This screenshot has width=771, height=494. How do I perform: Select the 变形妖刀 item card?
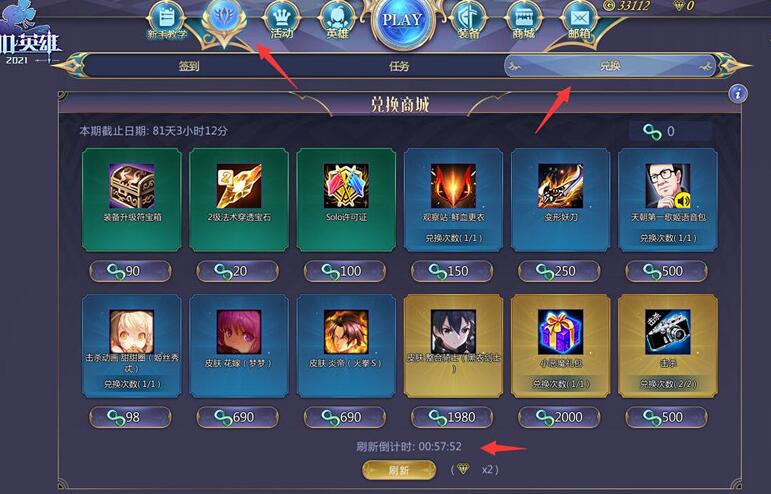(561, 200)
